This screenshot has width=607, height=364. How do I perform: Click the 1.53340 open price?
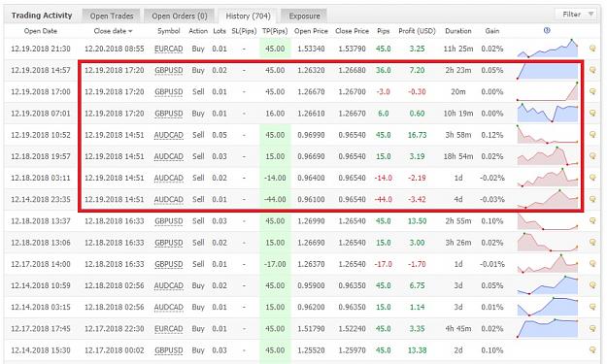tap(311, 49)
